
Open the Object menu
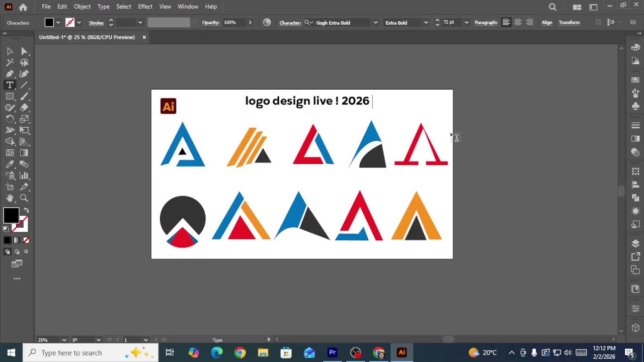click(x=82, y=7)
